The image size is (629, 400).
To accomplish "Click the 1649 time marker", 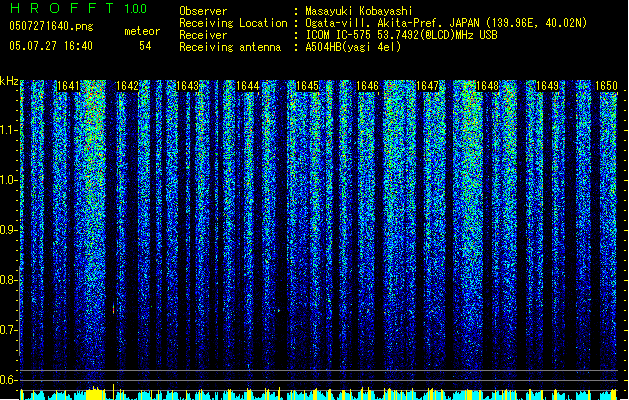I will tap(547, 86).
